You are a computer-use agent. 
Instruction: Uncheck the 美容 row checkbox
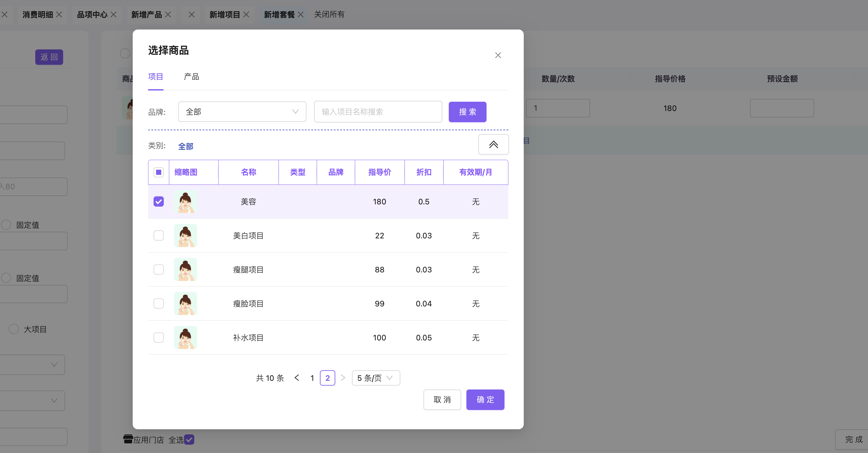[158, 201]
